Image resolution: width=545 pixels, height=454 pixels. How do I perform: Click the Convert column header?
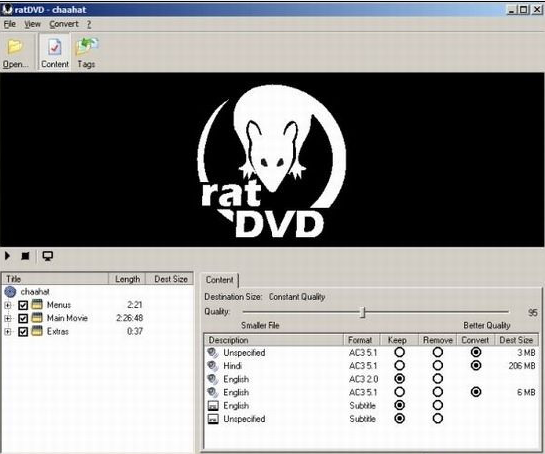click(x=475, y=340)
